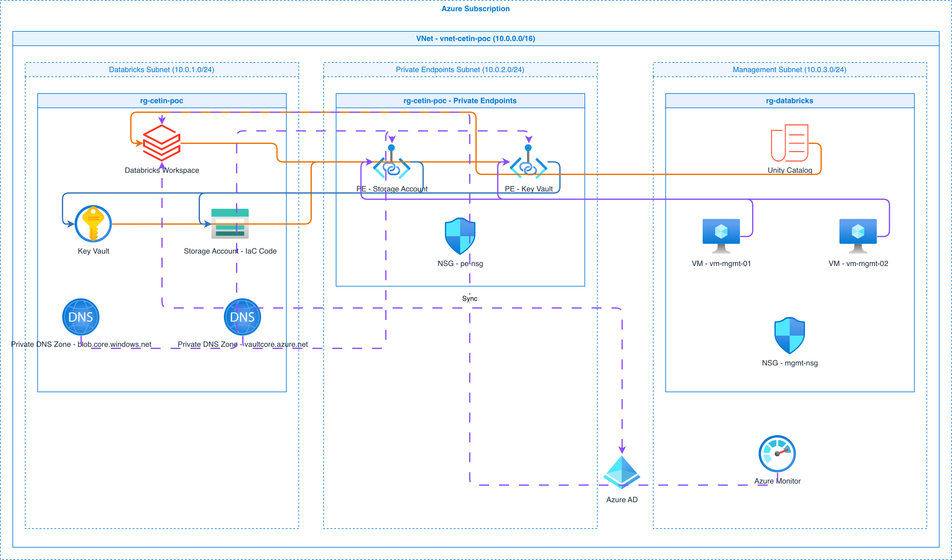The height and width of the screenshot is (560, 952).
Task: Select the Azure Monitor gauge icon
Action: pos(777,454)
